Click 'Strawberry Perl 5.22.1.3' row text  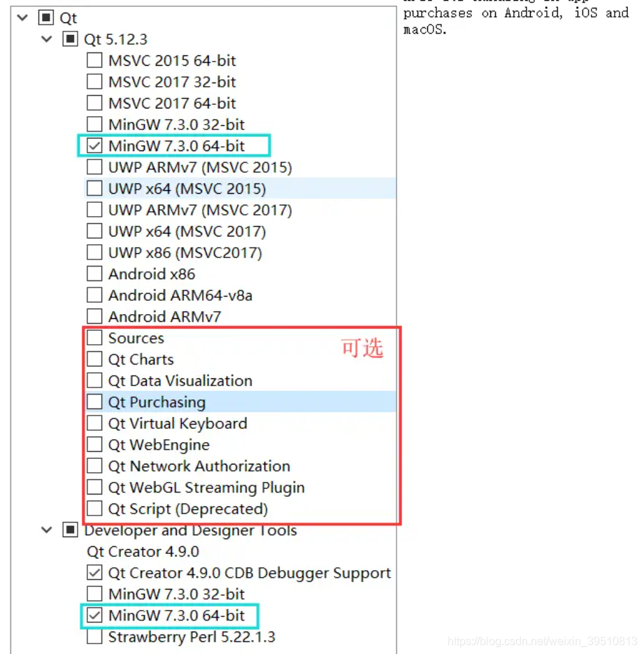[192, 637]
